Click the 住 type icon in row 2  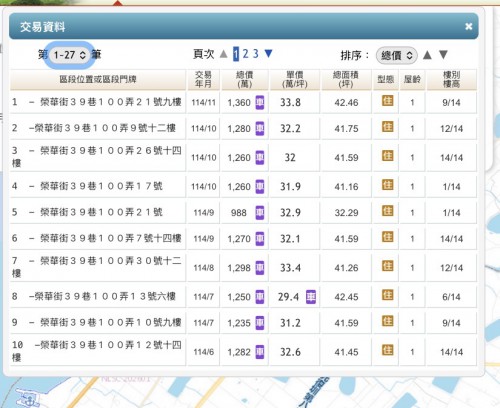click(387, 127)
